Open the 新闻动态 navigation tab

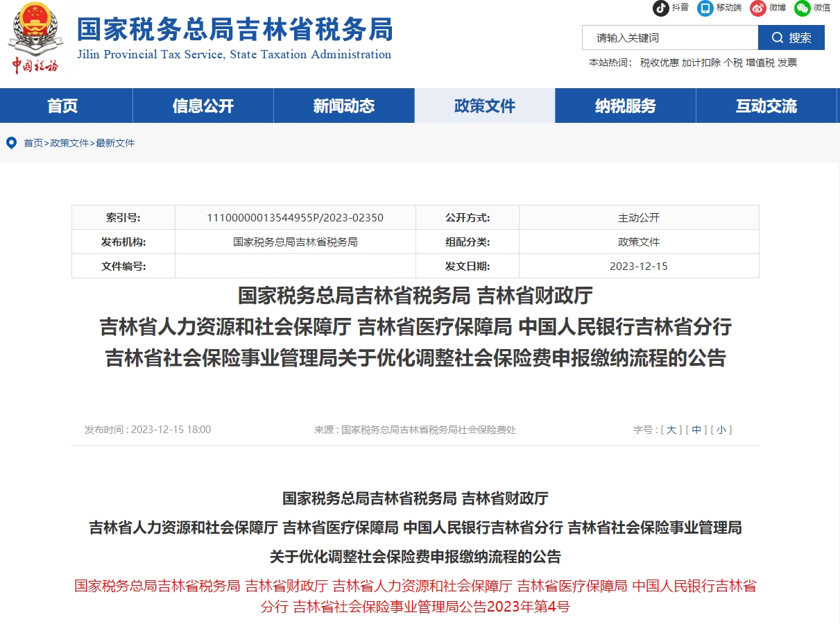[344, 106]
